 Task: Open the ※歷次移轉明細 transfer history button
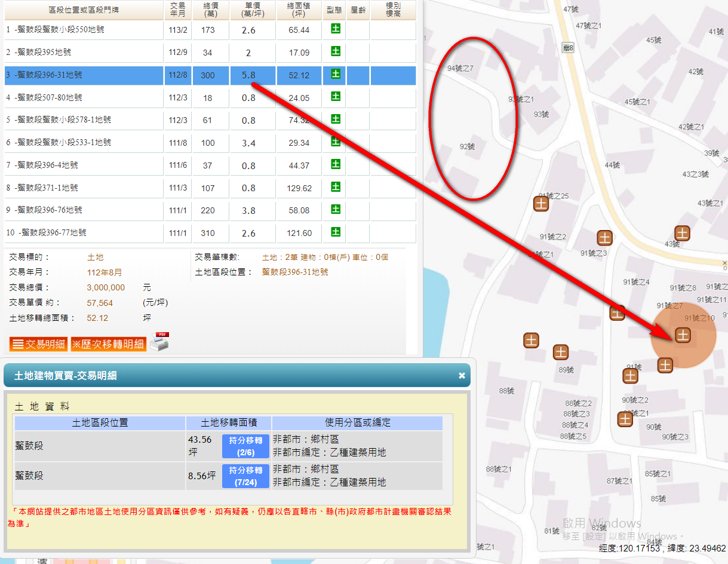tap(108, 344)
